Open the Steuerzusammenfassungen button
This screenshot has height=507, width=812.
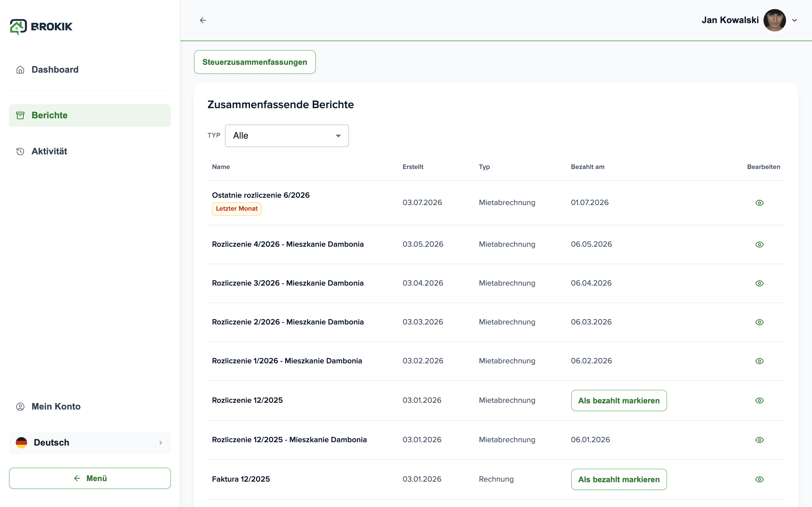coord(255,62)
